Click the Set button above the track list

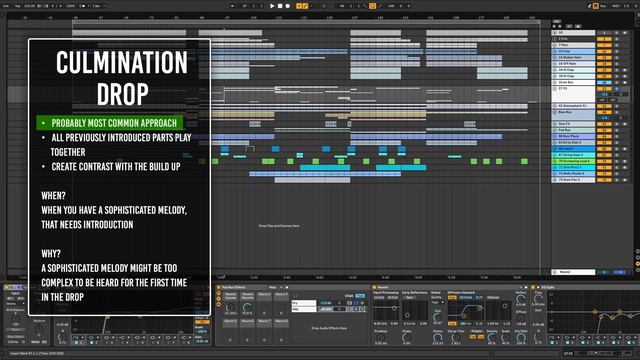556,21
